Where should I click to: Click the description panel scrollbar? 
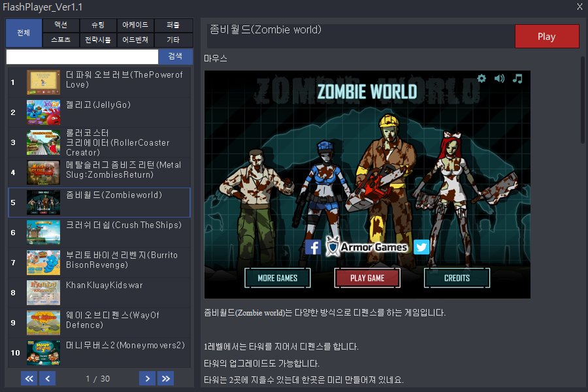pos(582,100)
